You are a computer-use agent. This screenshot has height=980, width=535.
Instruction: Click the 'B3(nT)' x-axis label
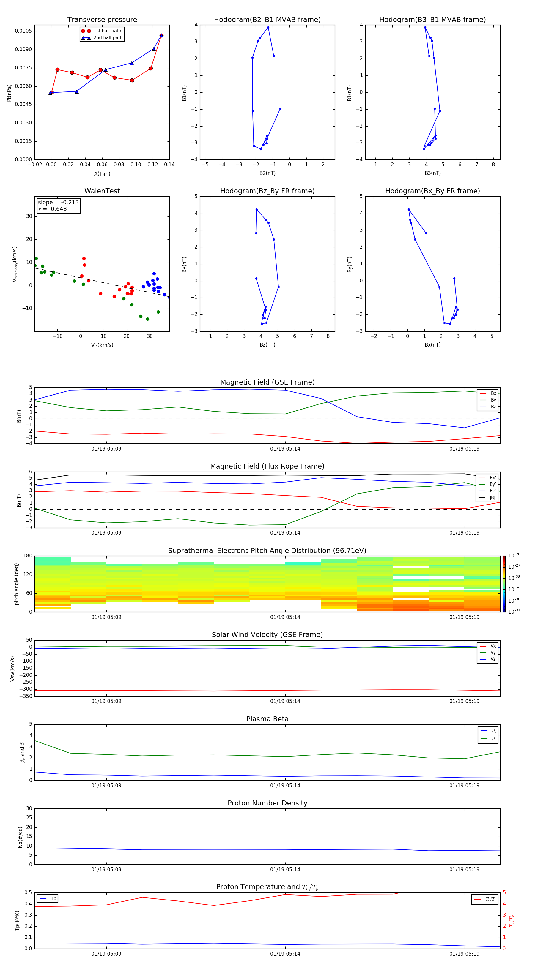(432, 173)
